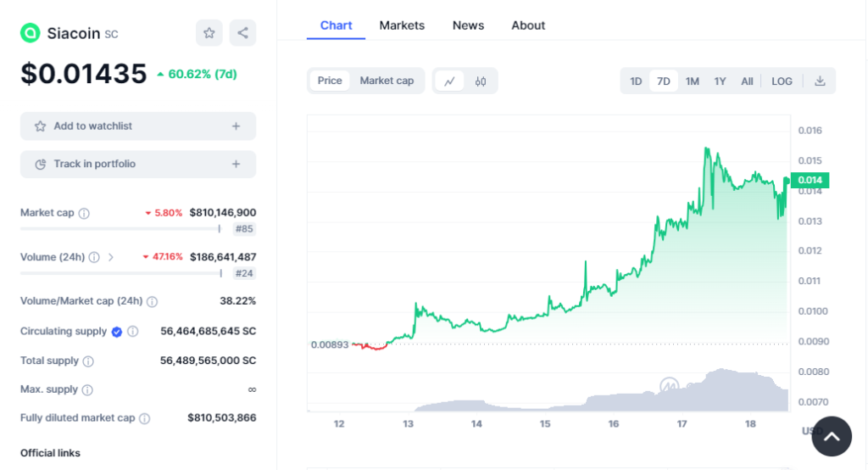The height and width of the screenshot is (470, 868).
Task: Select the candlestick chart view icon
Action: [481, 81]
